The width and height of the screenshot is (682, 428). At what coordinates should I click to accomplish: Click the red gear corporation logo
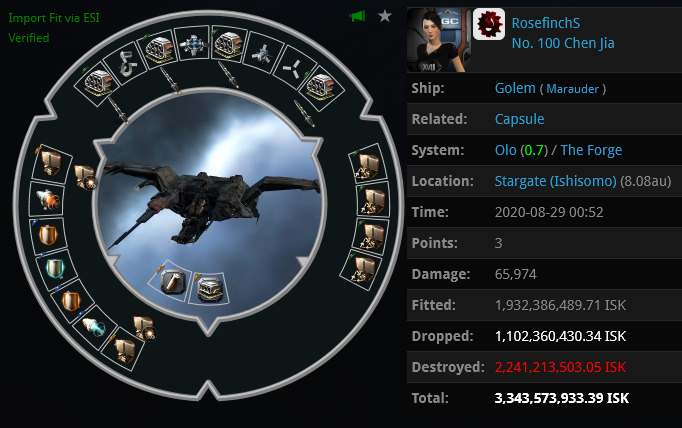click(489, 24)
